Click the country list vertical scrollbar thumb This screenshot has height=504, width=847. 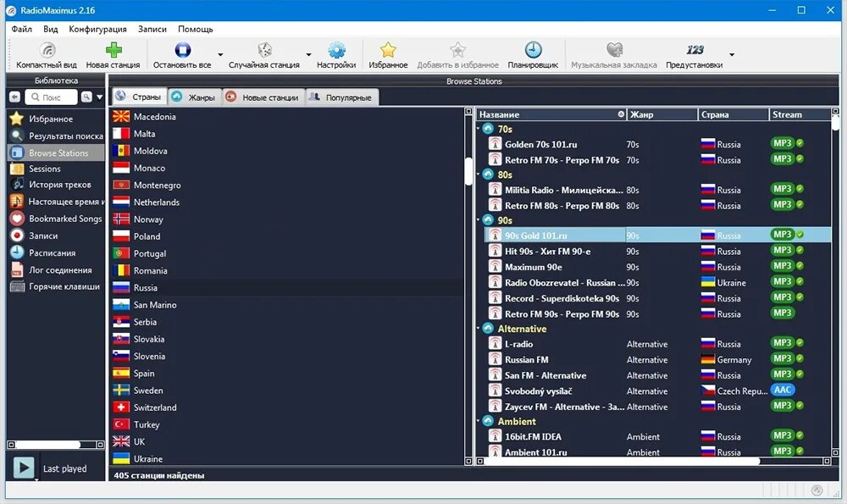(468, 171)
